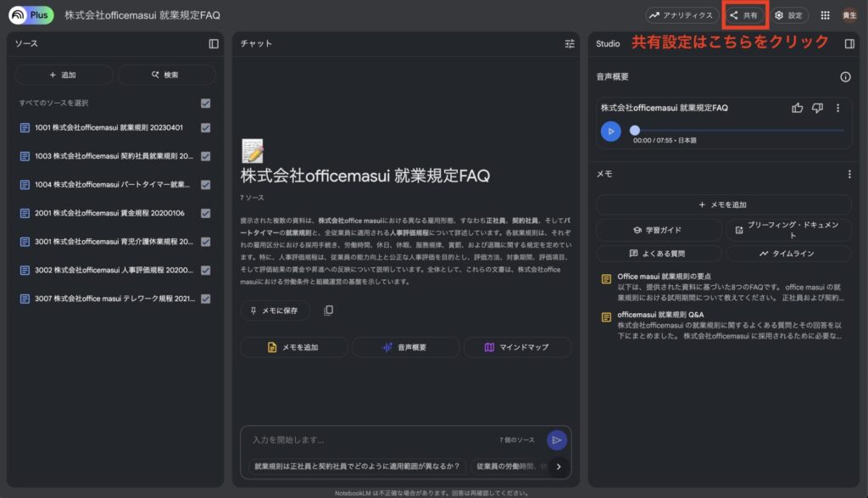Copy the summary with the copy icon
The width and height of the screenshot is (868, 498).
(328, 311)
